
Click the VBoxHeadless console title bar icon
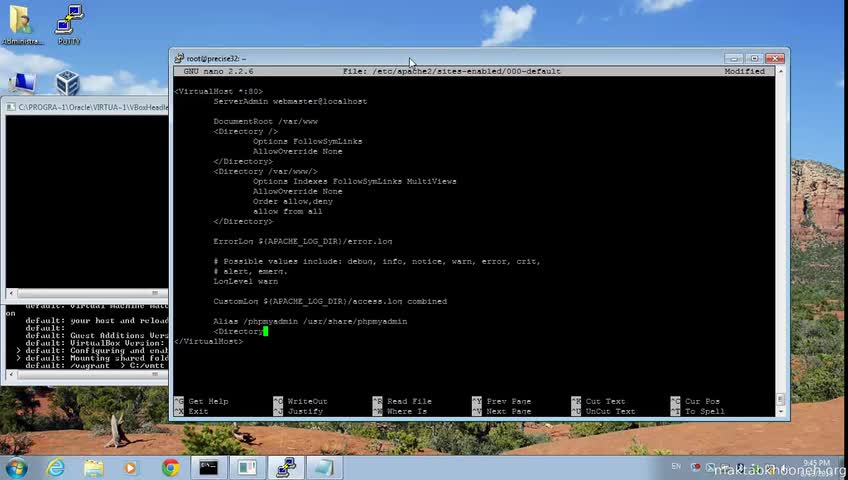(x=11, y=107)
